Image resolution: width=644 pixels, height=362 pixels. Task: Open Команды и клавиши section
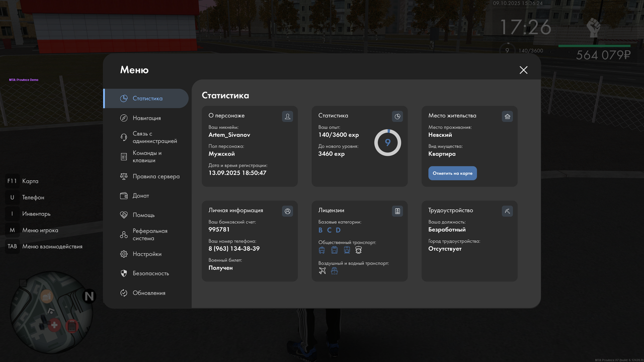click(x=146, y=157)
